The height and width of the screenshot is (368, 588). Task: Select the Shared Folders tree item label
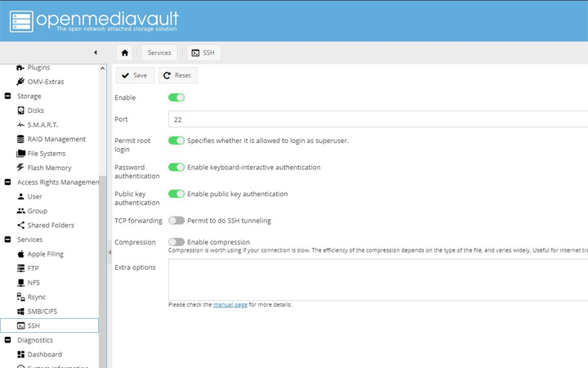(51, 226)
